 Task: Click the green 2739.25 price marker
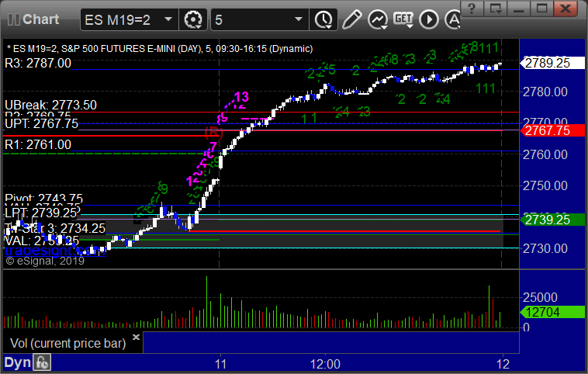[552, 220]
